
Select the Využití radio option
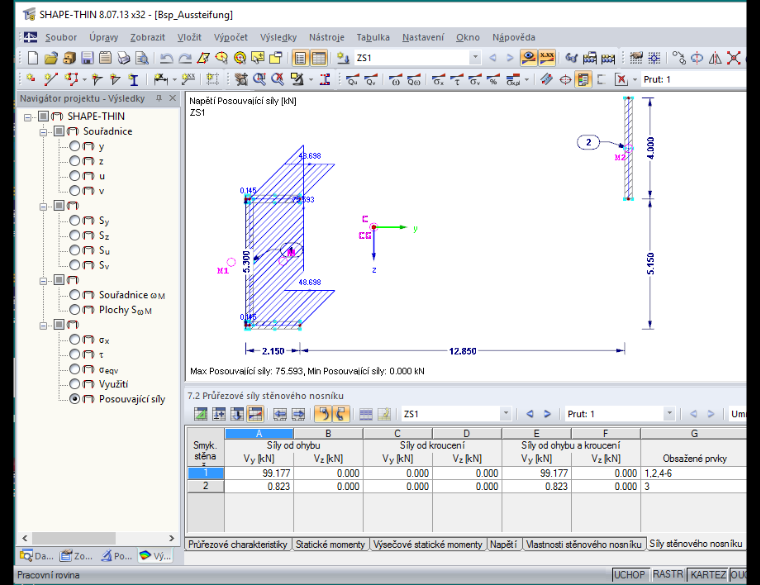(x=74, y=384)
